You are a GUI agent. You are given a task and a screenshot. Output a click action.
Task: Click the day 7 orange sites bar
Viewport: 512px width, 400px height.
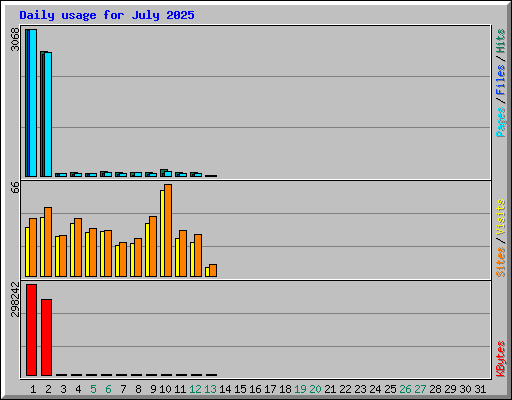pos(123,259)
